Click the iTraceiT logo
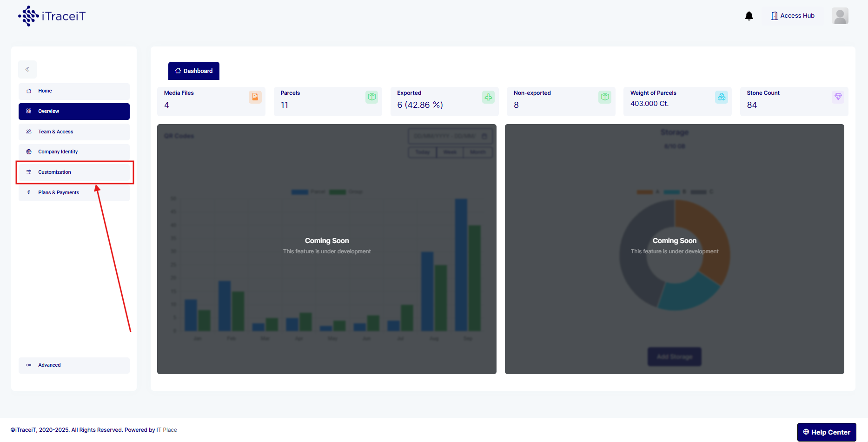Image resolution: width=868 pixels, height=442 pixels. point(52,16)
